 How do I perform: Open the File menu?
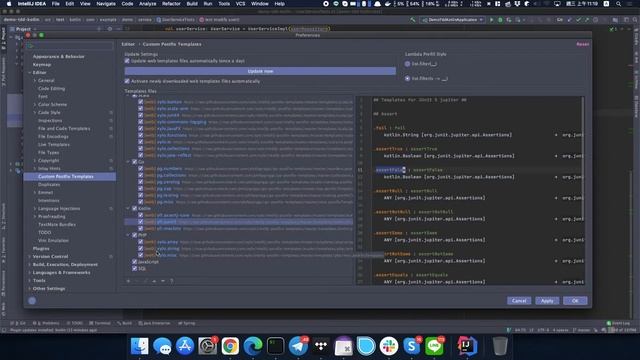pos(56,4)
